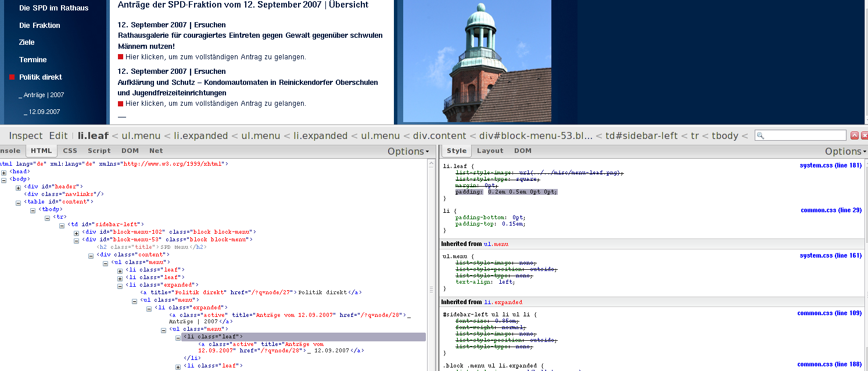Collapse the body node in HTML tree
Screen dimensions: 868x371
(4, 180)
